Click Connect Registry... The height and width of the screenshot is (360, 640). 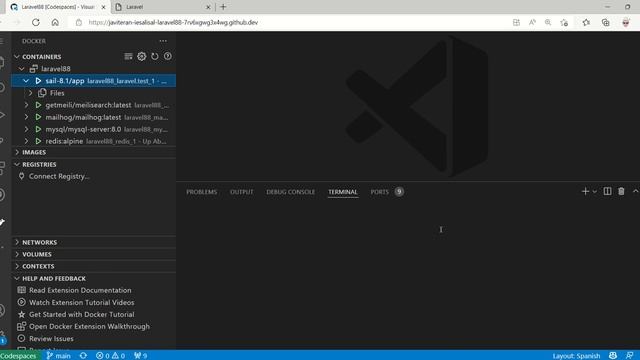59,176
